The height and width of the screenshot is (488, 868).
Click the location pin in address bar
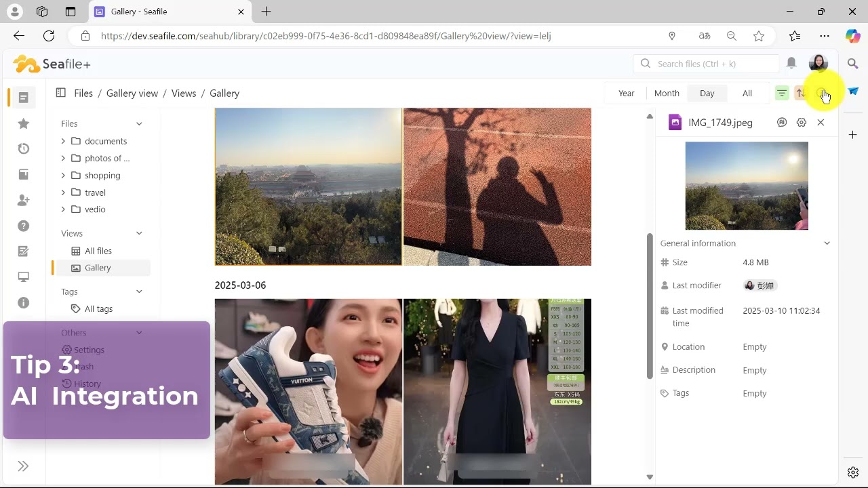pos(672,36)
